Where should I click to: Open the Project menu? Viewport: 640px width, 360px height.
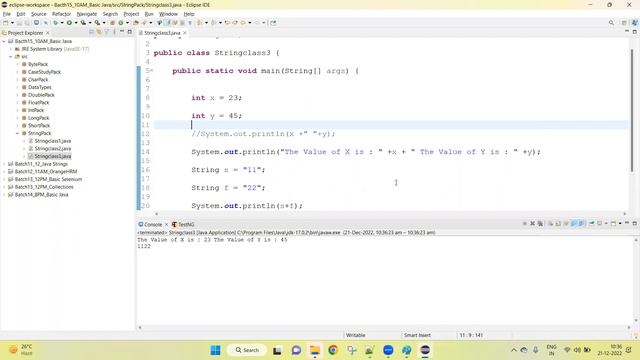click(x=131, y=14)
